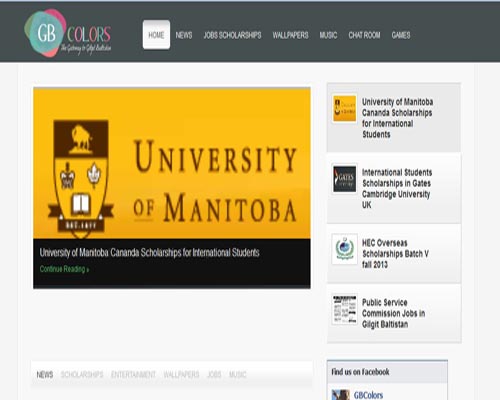This screenshot has width=500, height=400.
Task: Click the Public Service Commission newspaper thumbnail
Action: 344,309
